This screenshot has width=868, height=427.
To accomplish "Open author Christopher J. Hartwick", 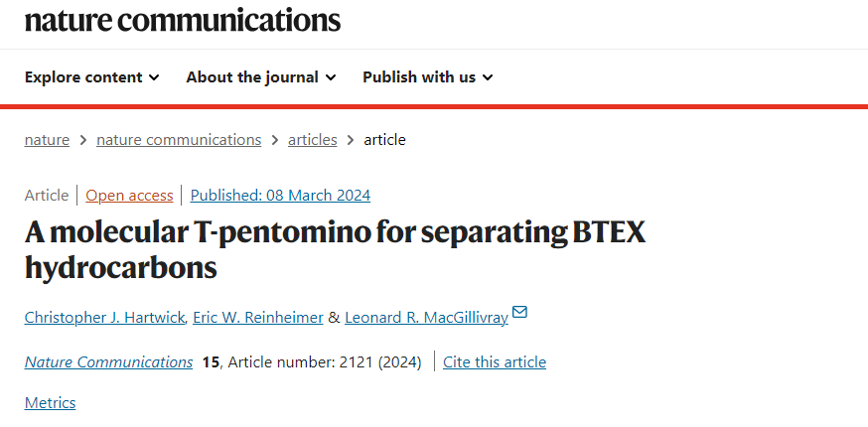I will [x=104, y=318].
